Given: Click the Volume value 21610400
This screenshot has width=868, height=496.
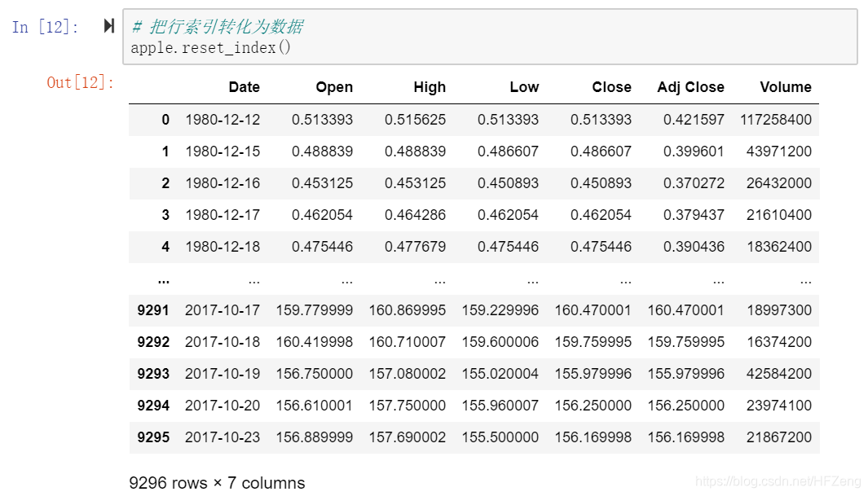Looking at the screenshot, I should [779, 214].
